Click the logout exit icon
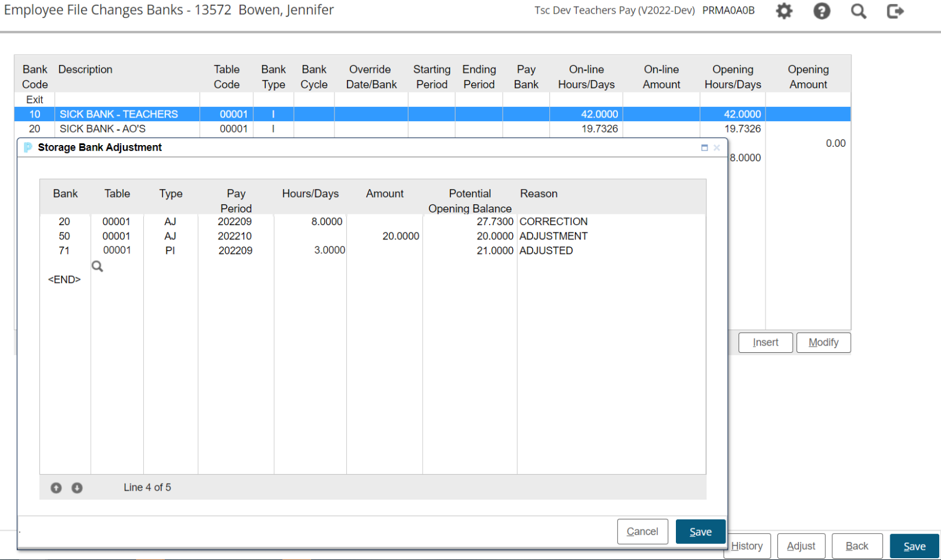The image size is (941, 560). click(895, 11)
